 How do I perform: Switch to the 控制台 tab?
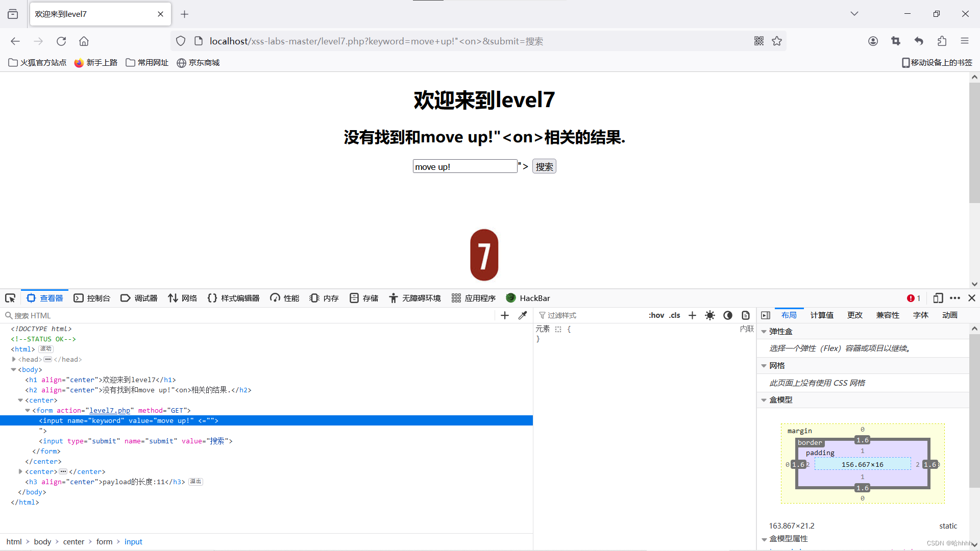[x=92, y=298]
